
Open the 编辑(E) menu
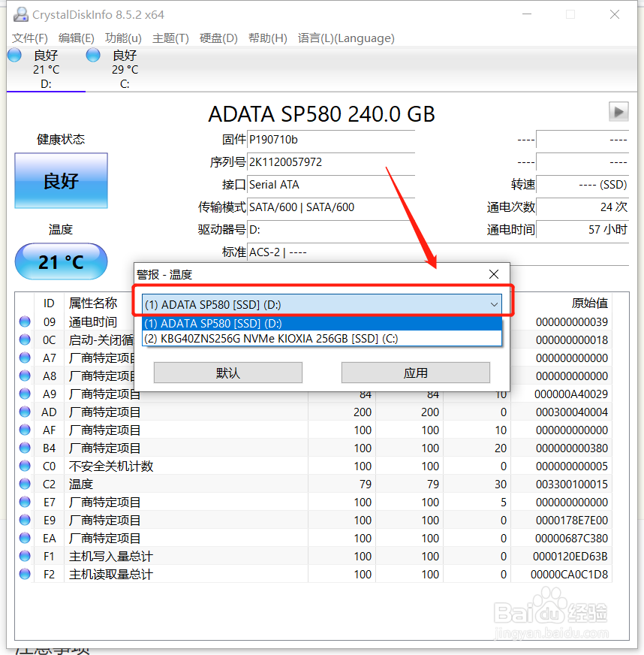(77, 38)
